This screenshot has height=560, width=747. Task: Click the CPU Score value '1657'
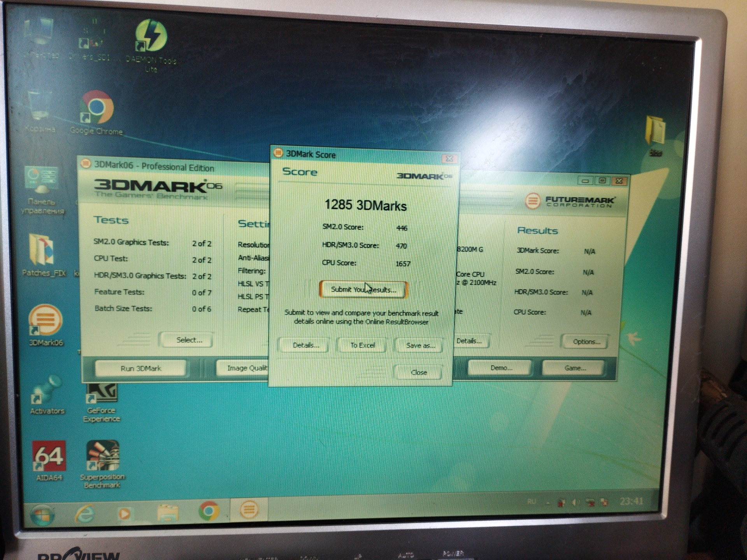click(x=403, y=264)
